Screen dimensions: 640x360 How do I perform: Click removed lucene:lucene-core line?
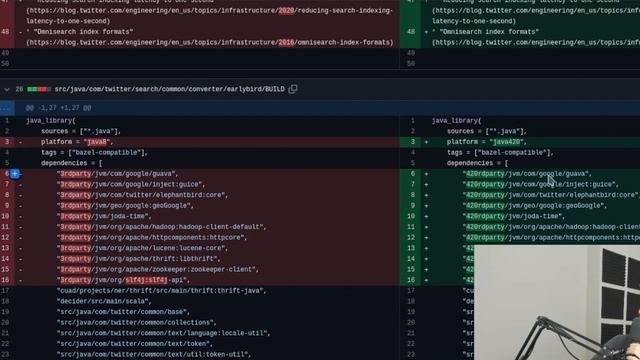[x=142, y=248]
